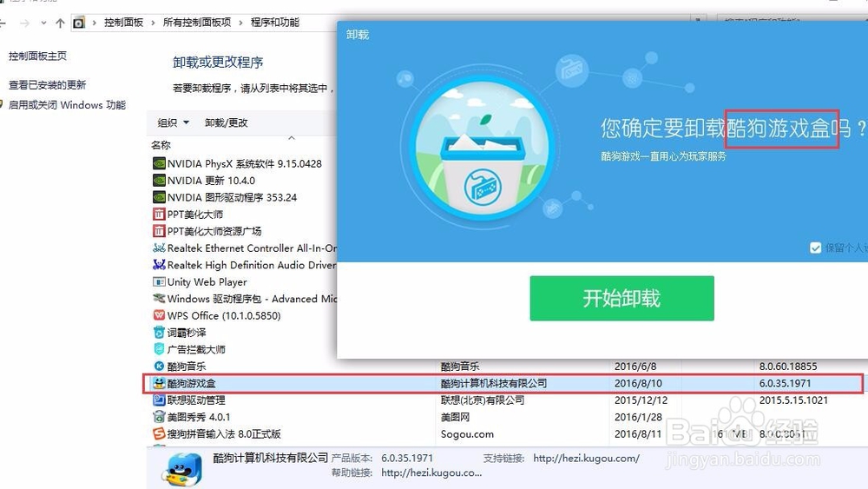Click publisher 酷狗计算机科技有限公司 in selected row
868x489 pixels.
[494, 383]
